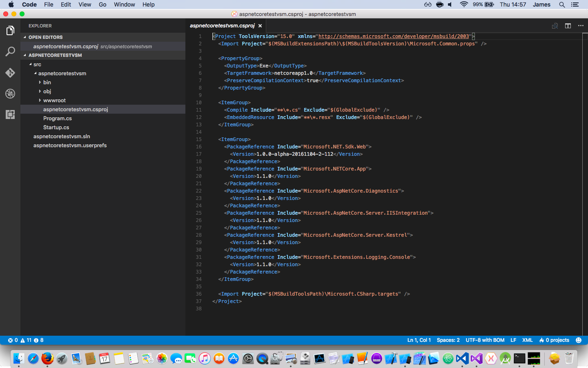
Task: Open Visual Studio purple icon in Dock
Action: click(477, 359)
